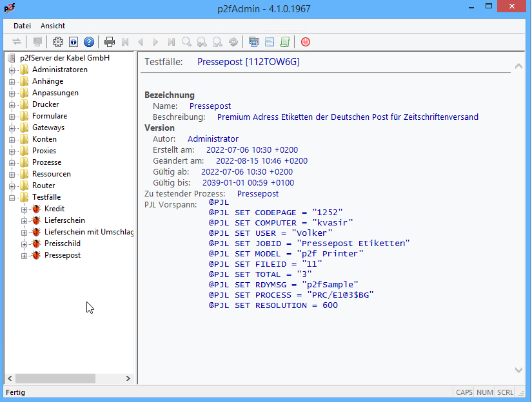
Task: Click the green scroll toolbar icon
Action: [x=285, y=42]
